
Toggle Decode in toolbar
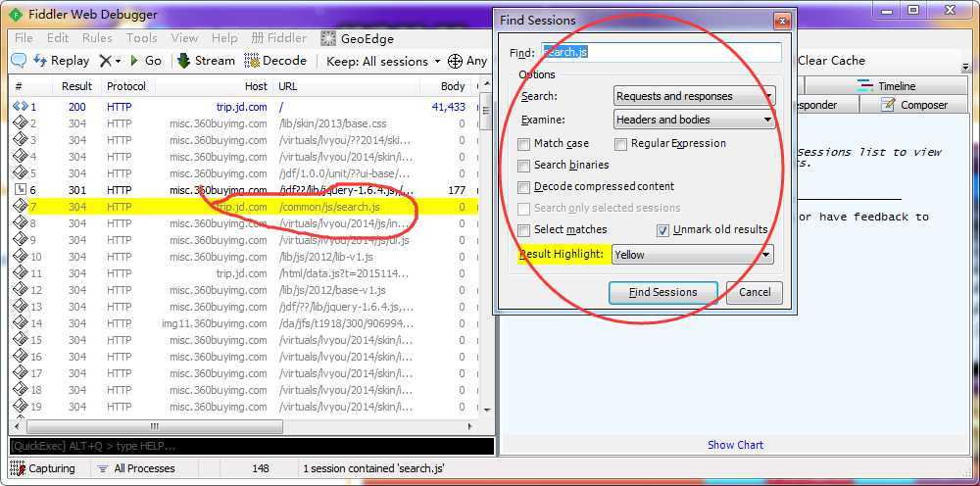(275, 61)
